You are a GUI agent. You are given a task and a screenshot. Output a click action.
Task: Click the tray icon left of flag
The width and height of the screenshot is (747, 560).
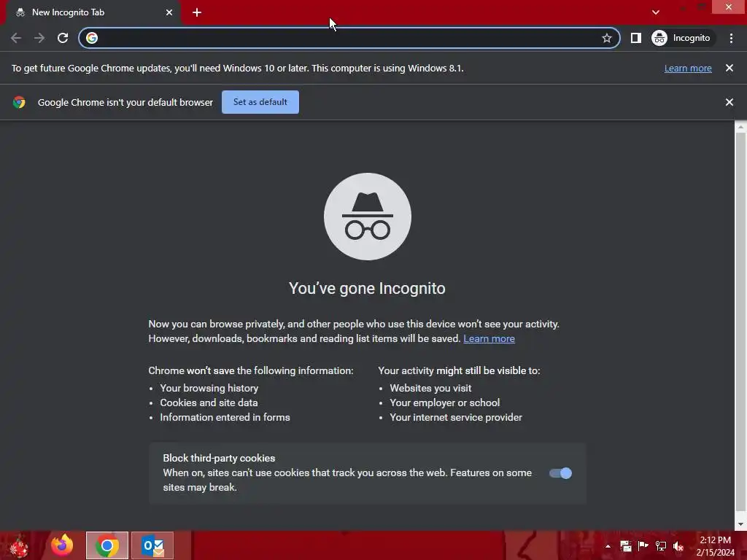pyautogui.click(x=625, y=546)
